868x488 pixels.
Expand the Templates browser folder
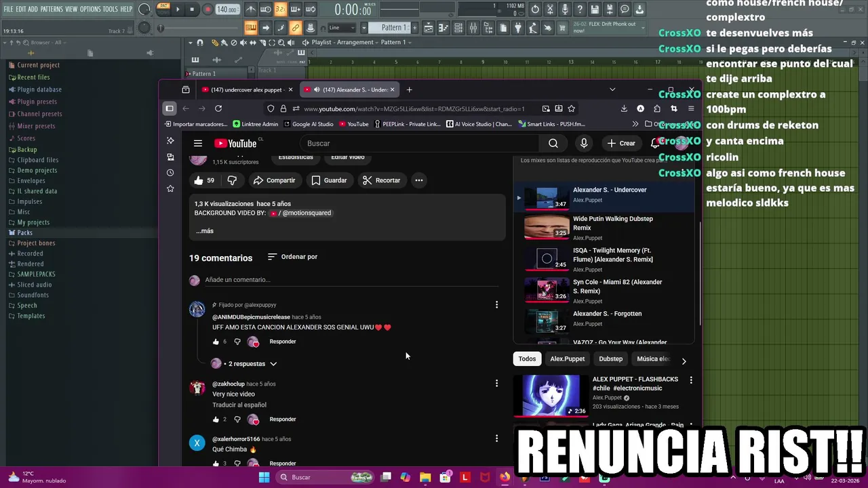click(31, 316)
